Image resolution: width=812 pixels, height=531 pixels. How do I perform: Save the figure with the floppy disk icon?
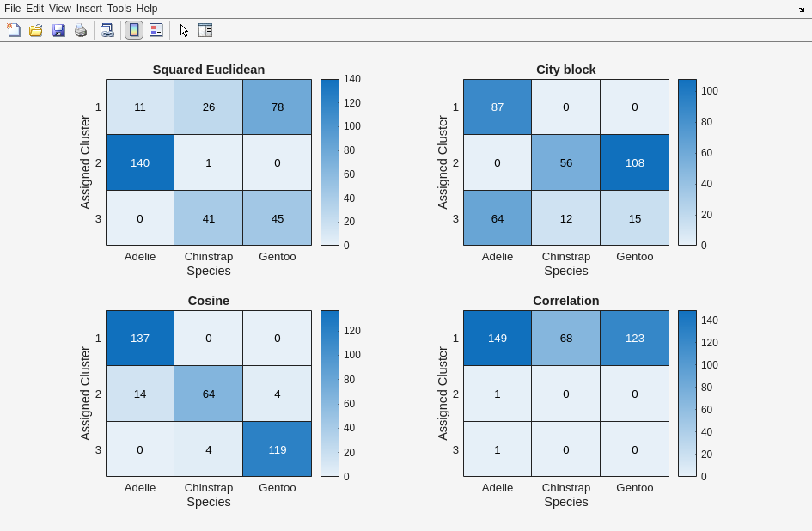(58, 30)
